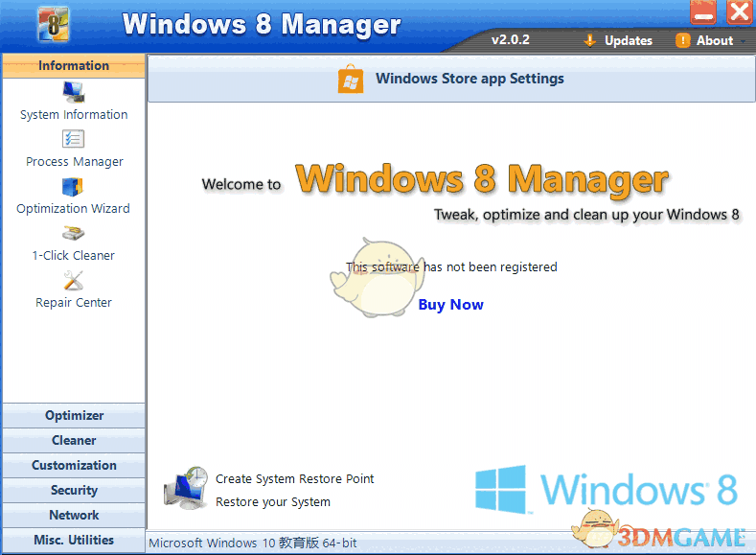Viewport: 756px width, 555px height.
Task: Click the Repair Center label
Action: (x=73, y=303)
